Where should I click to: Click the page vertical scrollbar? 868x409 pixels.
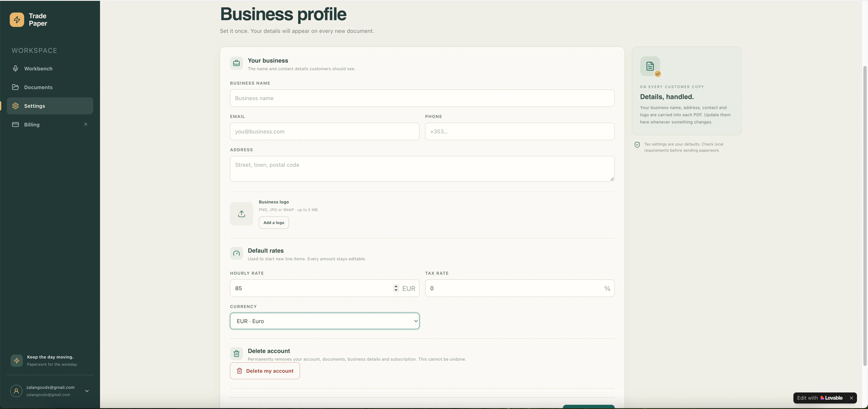click(x=865, y=216)
